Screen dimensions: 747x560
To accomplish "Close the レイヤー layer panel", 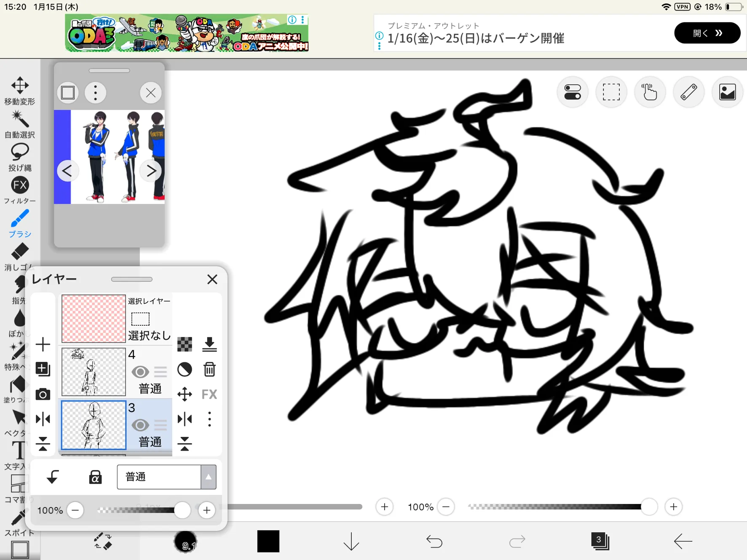I will [x=212, y=279].
